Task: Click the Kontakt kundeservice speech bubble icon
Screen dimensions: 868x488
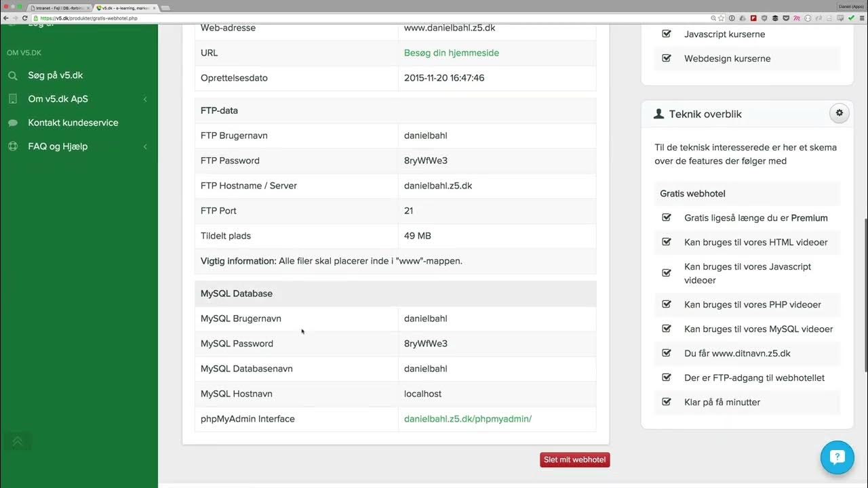Action: tap(12, 123)
